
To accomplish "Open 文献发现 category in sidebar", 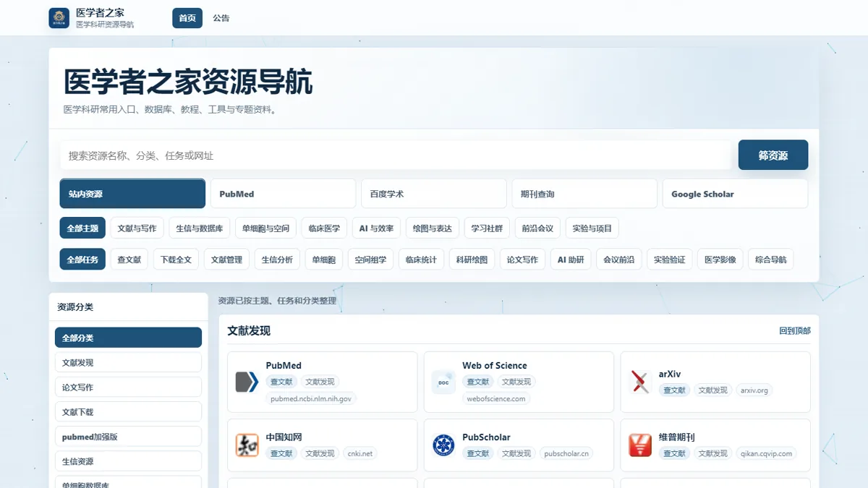I will click(128, 362).
